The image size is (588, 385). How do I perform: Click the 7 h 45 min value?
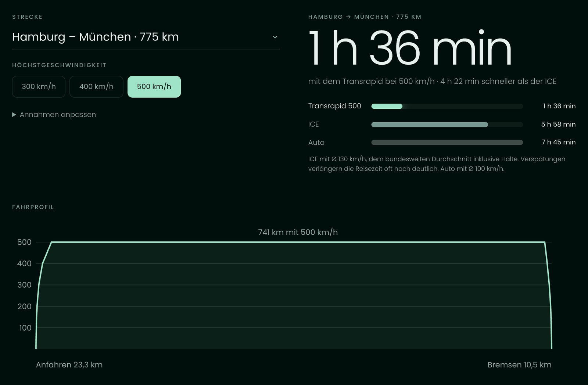point(559,142)
